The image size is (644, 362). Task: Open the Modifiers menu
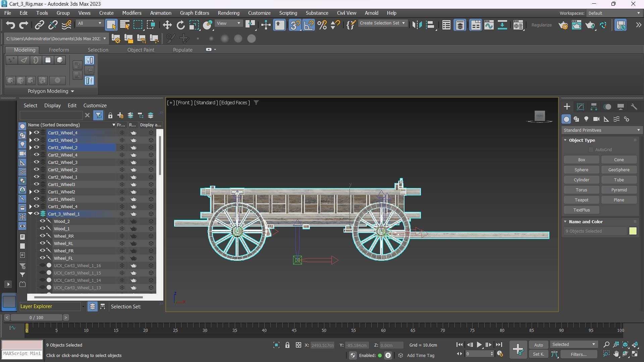click(132, 13)
